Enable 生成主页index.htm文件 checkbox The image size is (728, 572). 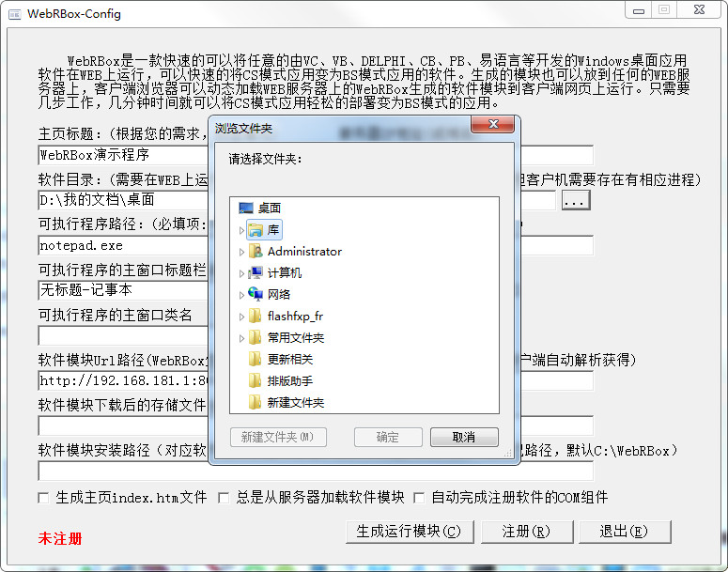43,498
